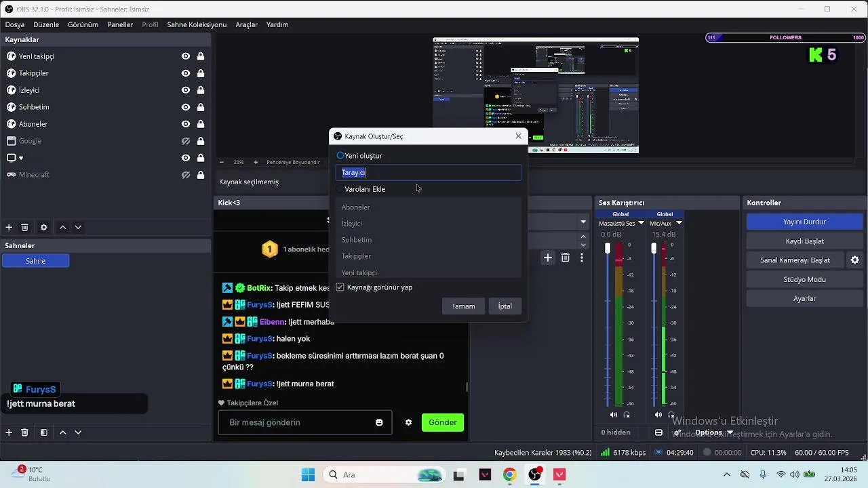Delete the scene with the Sahneler trash icon
Image resolution: width=868 pixels, height=488 pixels.
click(24, 432)
